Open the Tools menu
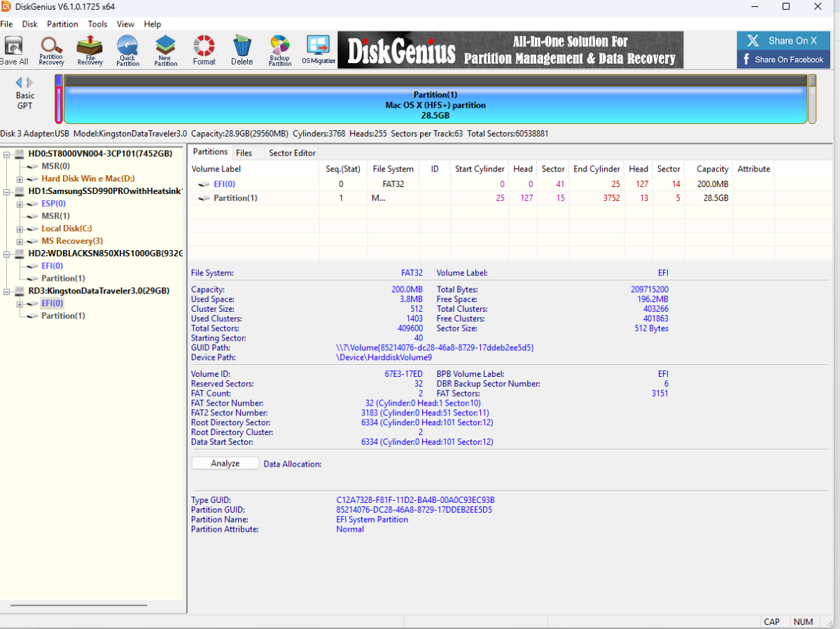Screen dimensions: 840x629 [x=98, y=24]
